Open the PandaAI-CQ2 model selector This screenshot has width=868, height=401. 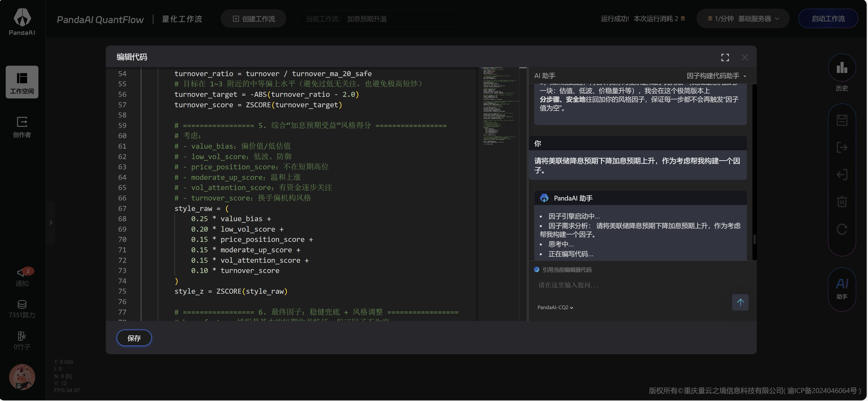tap(555, 307)
